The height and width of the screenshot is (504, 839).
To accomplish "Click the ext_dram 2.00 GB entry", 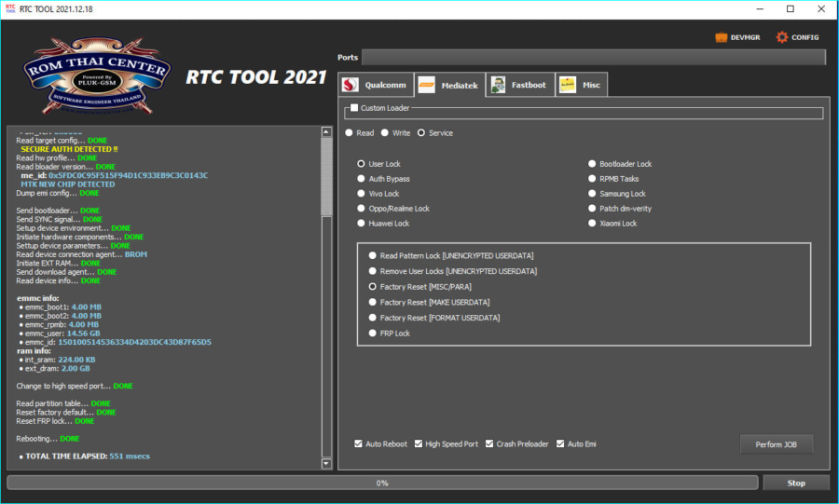I will point(55,369).
